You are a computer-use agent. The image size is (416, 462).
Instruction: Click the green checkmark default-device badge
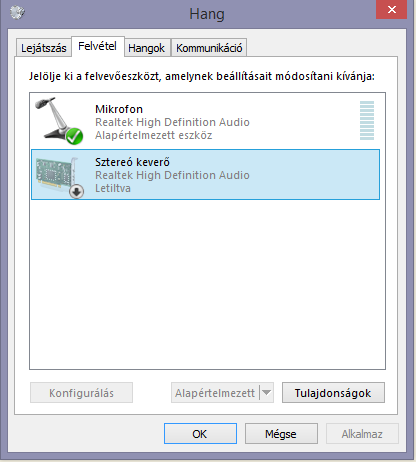click(x=74, y=136)
